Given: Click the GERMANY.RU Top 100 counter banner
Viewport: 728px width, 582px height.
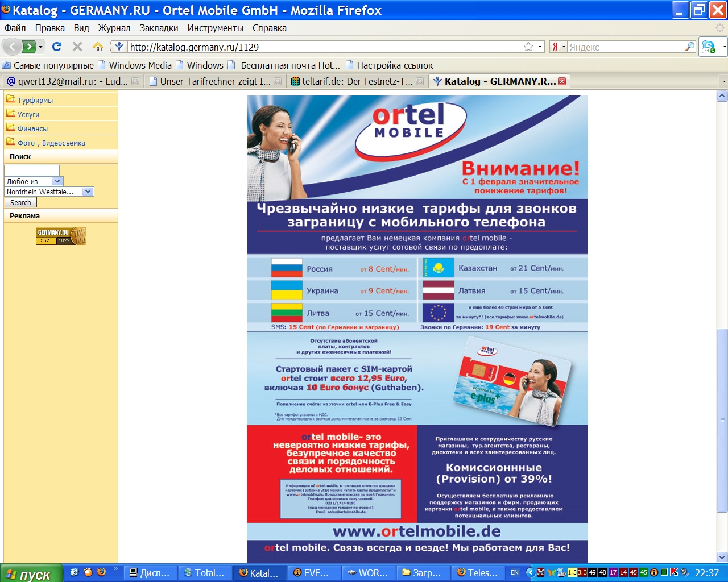Looking at the screenshot, I should coord(61,236).
